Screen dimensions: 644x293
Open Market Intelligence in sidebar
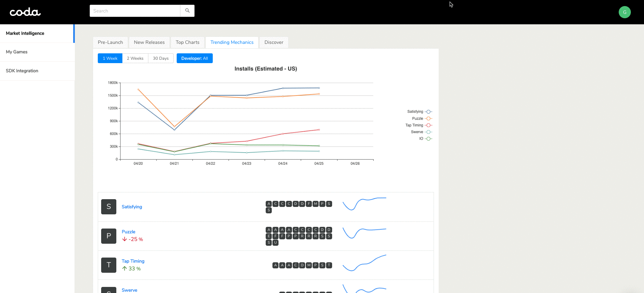(37, 33)
